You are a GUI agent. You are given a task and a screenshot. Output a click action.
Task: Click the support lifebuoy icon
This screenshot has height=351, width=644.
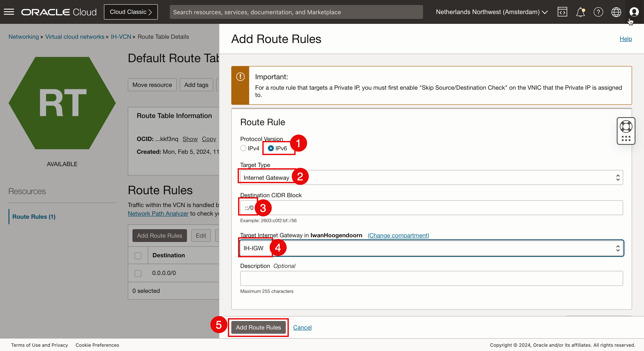click(x=626, y=127)
